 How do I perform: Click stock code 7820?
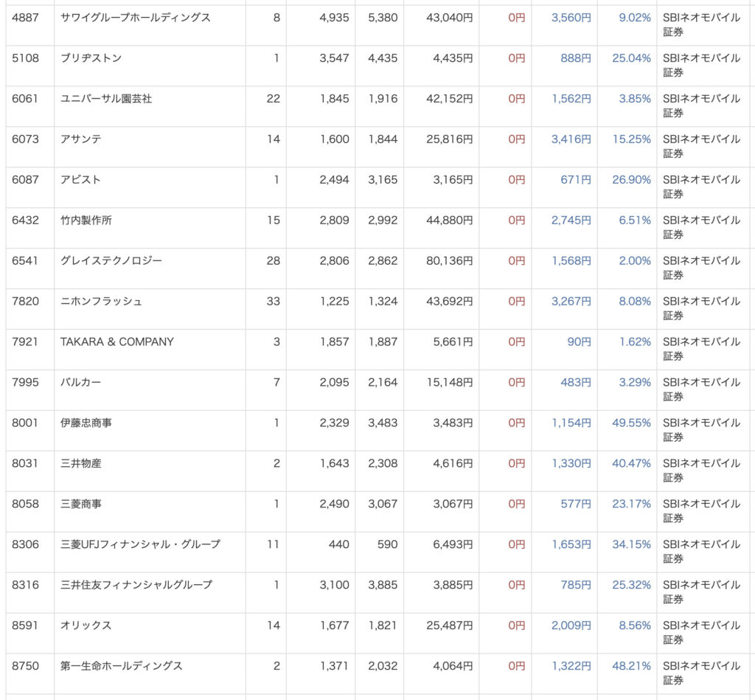pyautogui.click(x=25, y=301)
